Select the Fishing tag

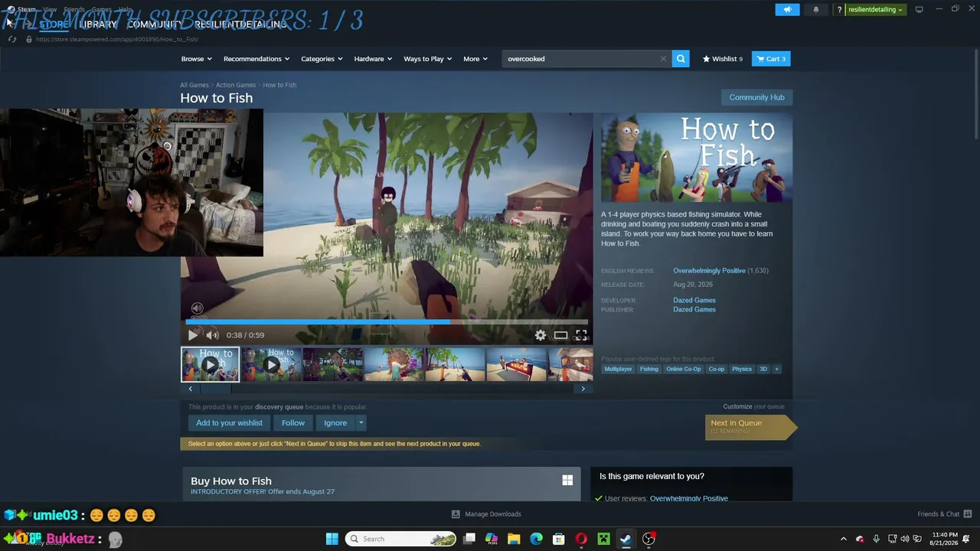649,369
